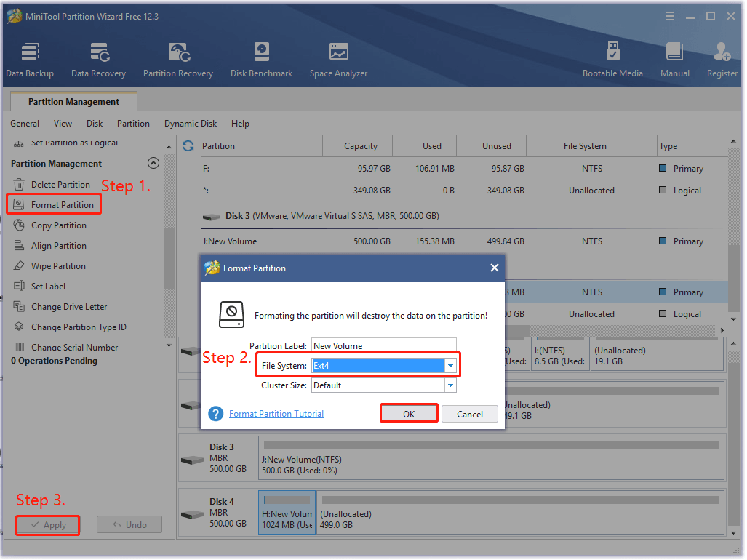Image resolution: width=747 pixels, height=560 pixels.
Task: Select Wipe Partition action
Action: coord(49,266)
